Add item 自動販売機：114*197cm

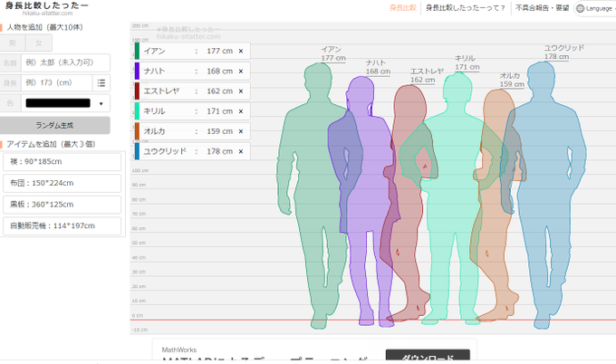pos(62,225)
